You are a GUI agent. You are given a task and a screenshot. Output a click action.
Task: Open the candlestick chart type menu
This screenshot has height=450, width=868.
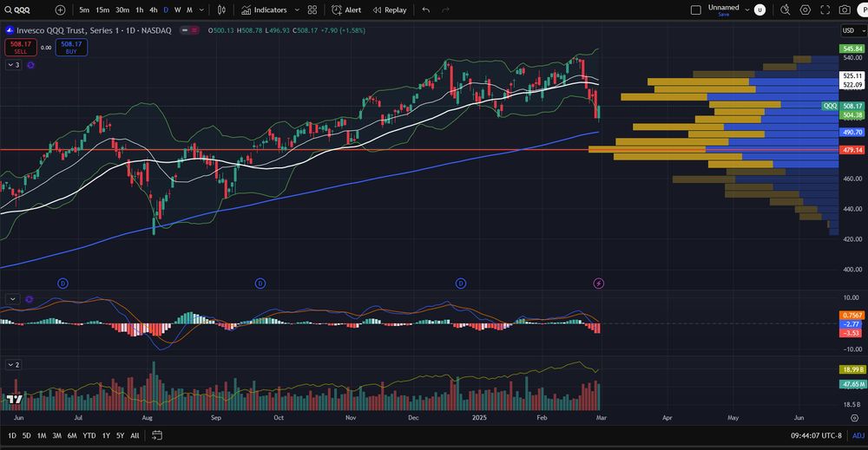click(221, 10)
